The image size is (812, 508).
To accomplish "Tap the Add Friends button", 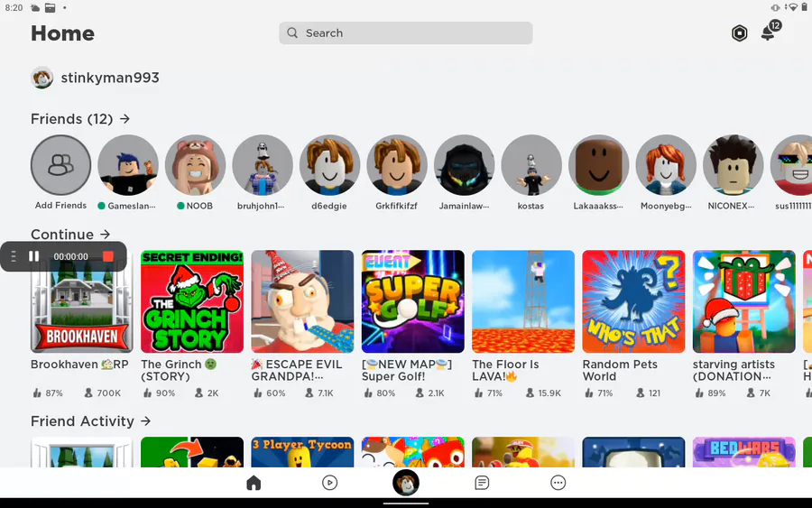I will tap(60, 165).
